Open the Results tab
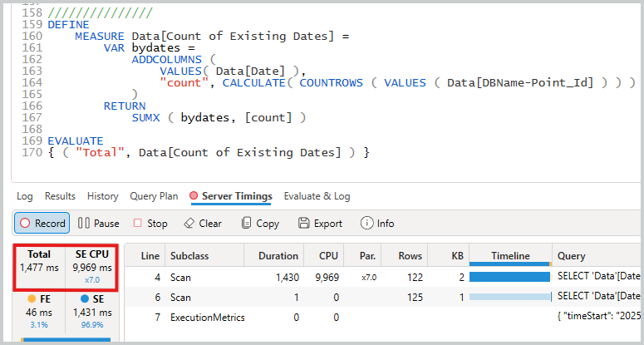The image size is (644, 345). click(x=60, y=196)
